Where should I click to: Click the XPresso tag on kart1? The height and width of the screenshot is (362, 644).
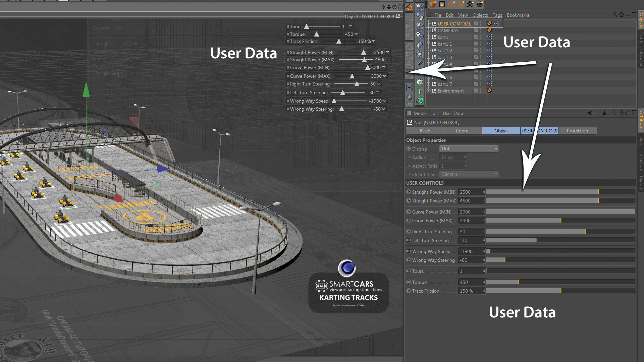tap(489, 37)
